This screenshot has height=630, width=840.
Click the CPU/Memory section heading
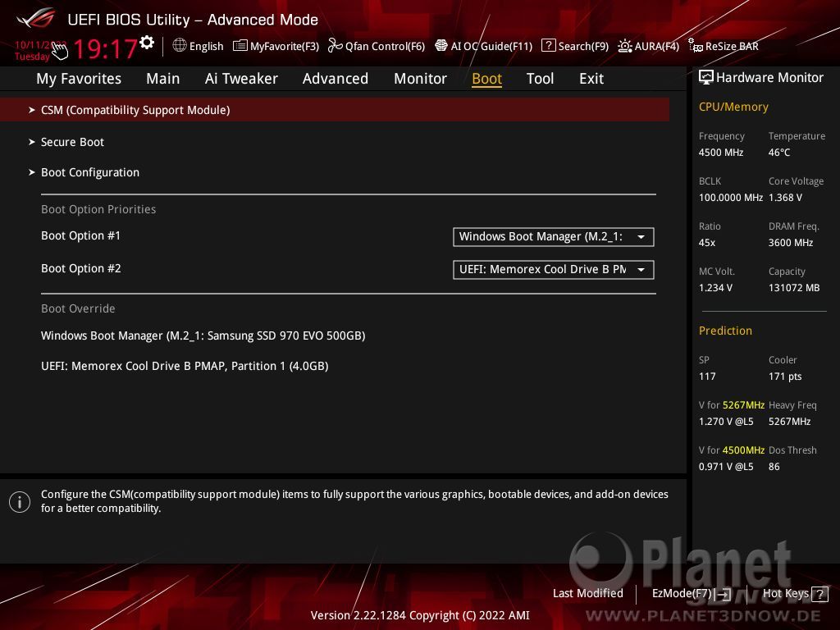[x=733, y=107]
